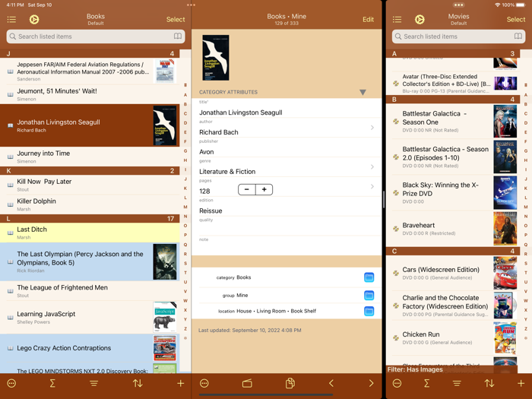
Task: Jump to letter S in Movies index
Action: click(x=526, y=263)
